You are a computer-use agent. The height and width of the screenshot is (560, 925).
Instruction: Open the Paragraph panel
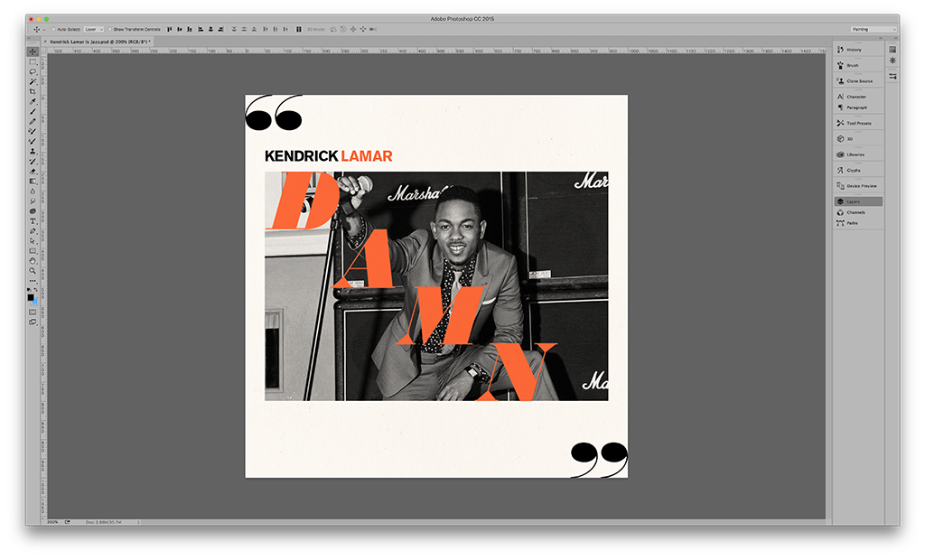point(858,107)
